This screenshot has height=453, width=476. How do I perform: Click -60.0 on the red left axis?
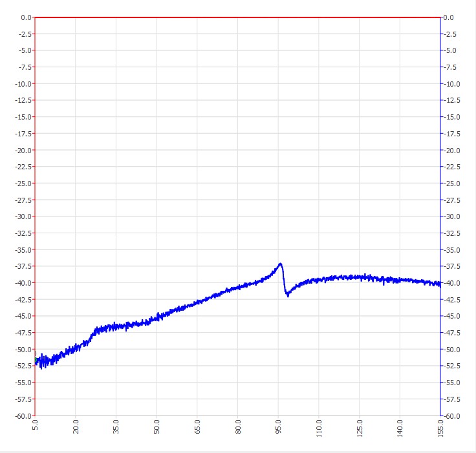pos(23,416)
